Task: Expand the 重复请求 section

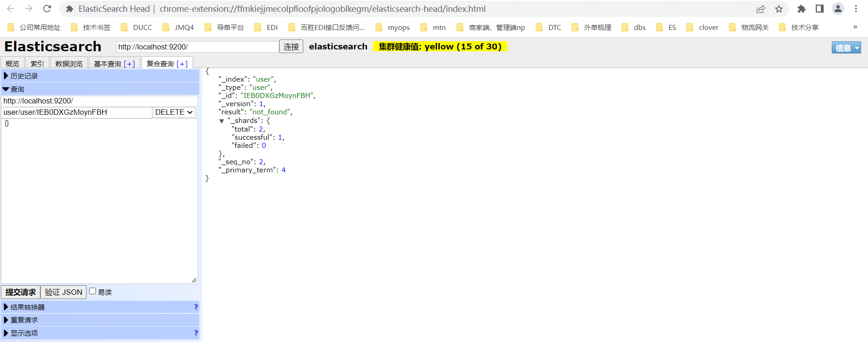Action: pyautogui.click(x=100, y=320)
